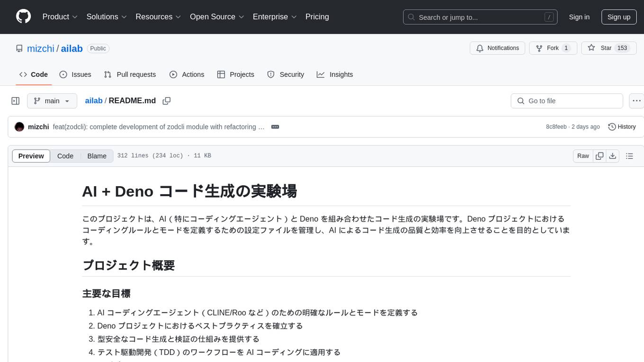Screen dimensions: 644x362
Task: Expand the Solutions menu
Action: tap(107, 17)
